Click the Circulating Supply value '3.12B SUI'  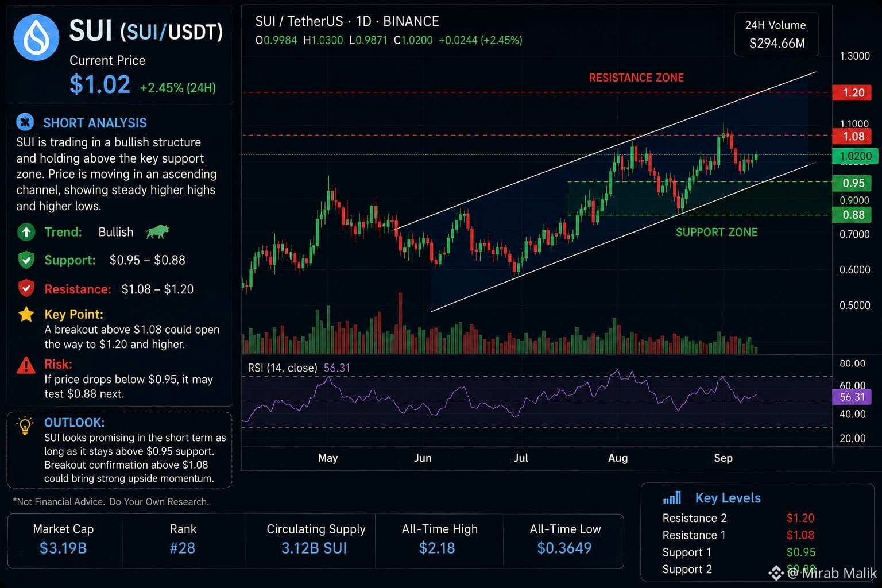point(314,548)
